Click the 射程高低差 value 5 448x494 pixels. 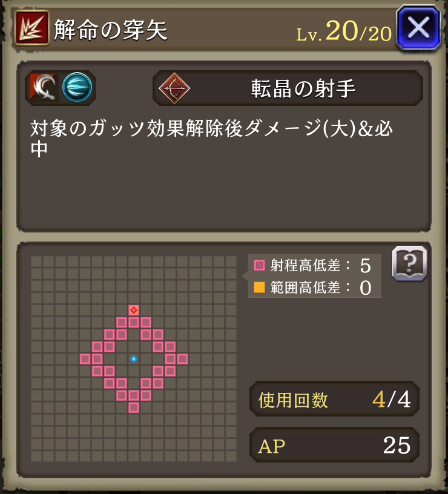pyautogui.click(x=365, y=266)
